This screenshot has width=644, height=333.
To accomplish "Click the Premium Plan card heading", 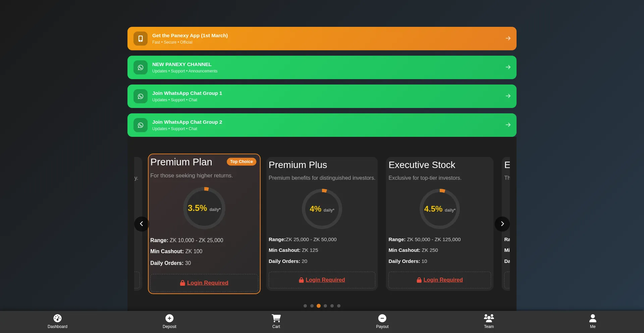I will (x=181, y=162).
